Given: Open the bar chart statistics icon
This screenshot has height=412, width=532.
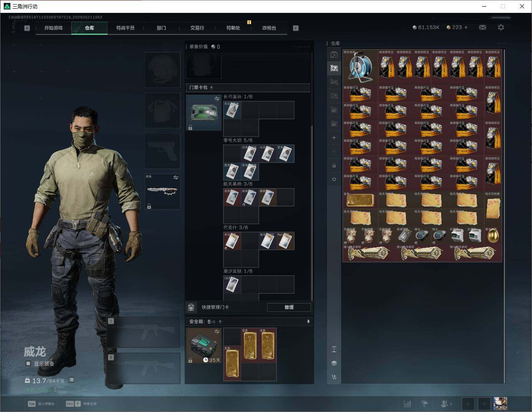Looking at the screenshot, I should [408, 404].
